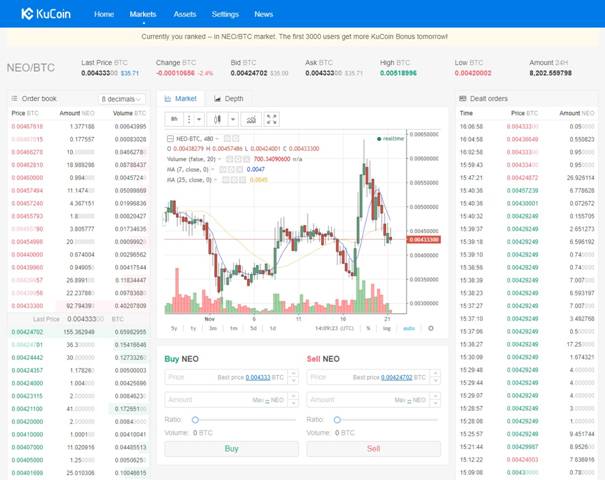605x480 pixels.
Task: Switch to the Market chart tab
Action: (181, 99)
